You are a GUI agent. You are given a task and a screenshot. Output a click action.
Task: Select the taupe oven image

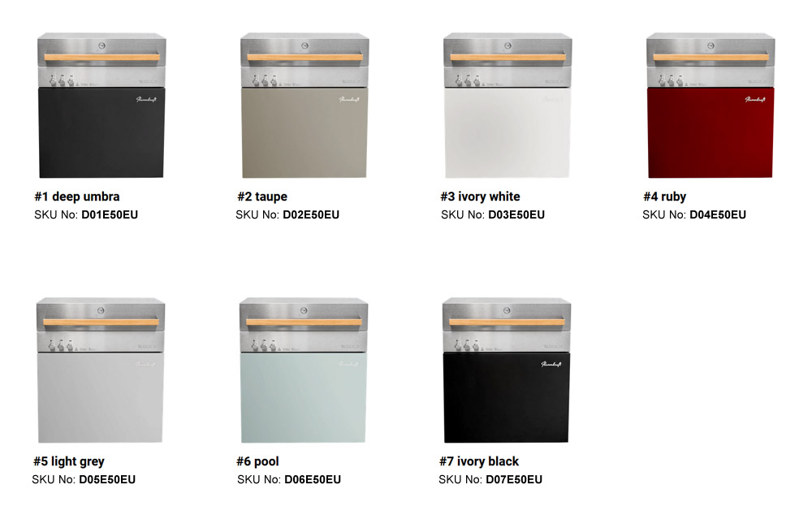304,106
